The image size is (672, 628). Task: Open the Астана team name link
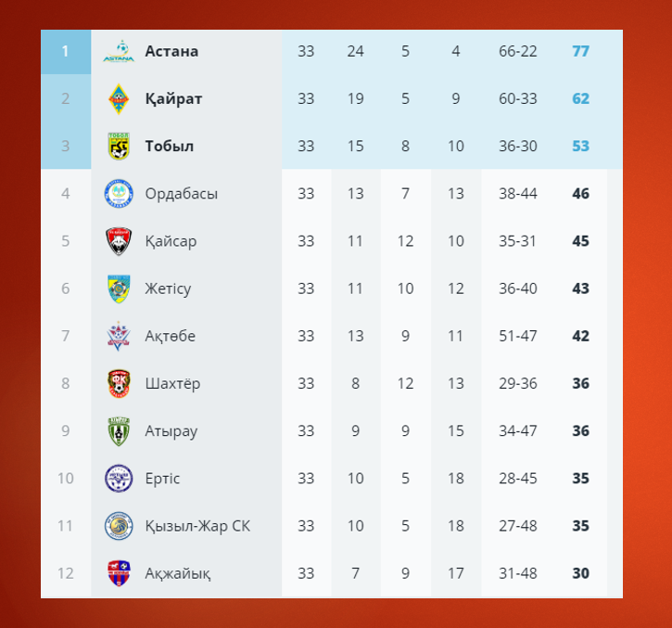(171, 51)
